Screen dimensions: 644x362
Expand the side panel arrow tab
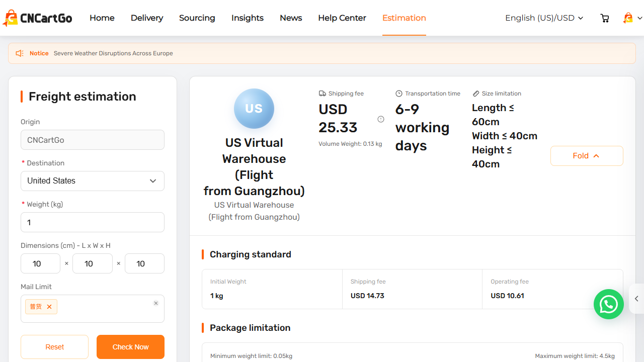point(636,299)
